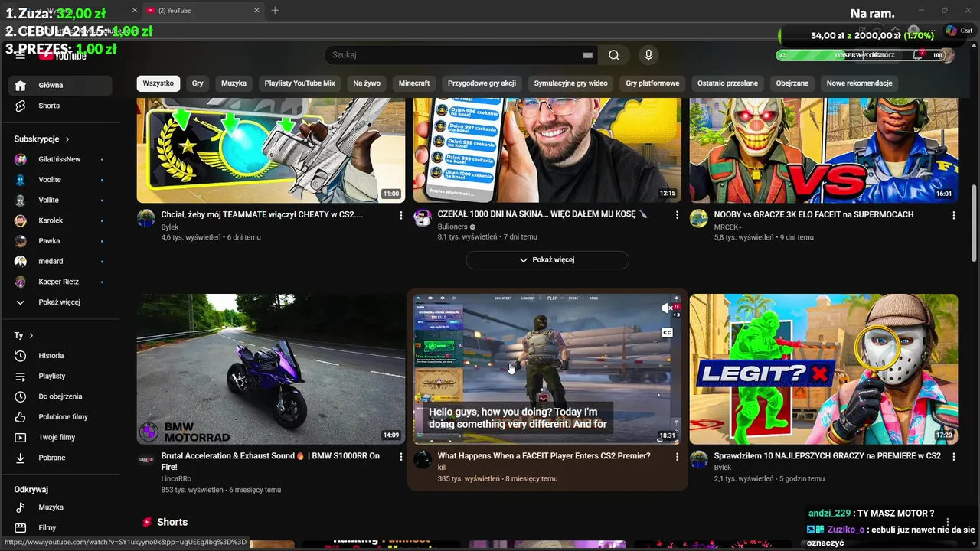The height and width of the screenshot is (551, 980).
Task: Open options menu for FACEIT Player video
Action: point(677,457)
